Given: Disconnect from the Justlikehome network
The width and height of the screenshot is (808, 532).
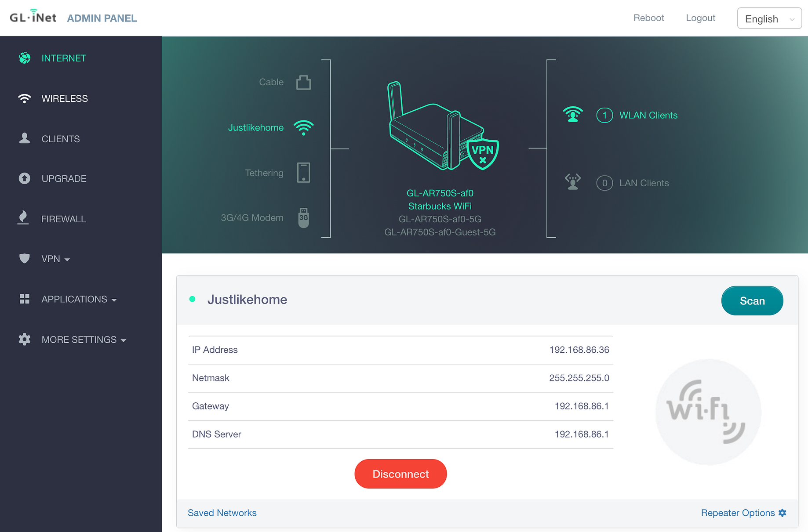Looking at the screenshot, I should tap(400, 474).
